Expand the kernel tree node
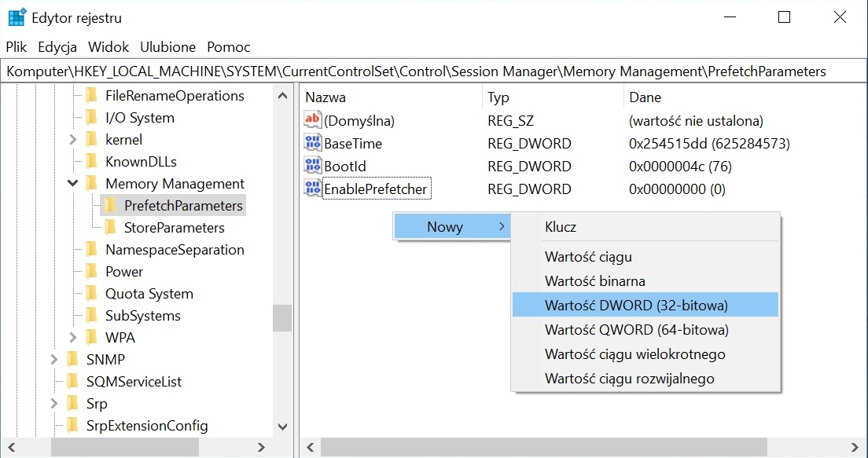 click(x=73, y=140)
